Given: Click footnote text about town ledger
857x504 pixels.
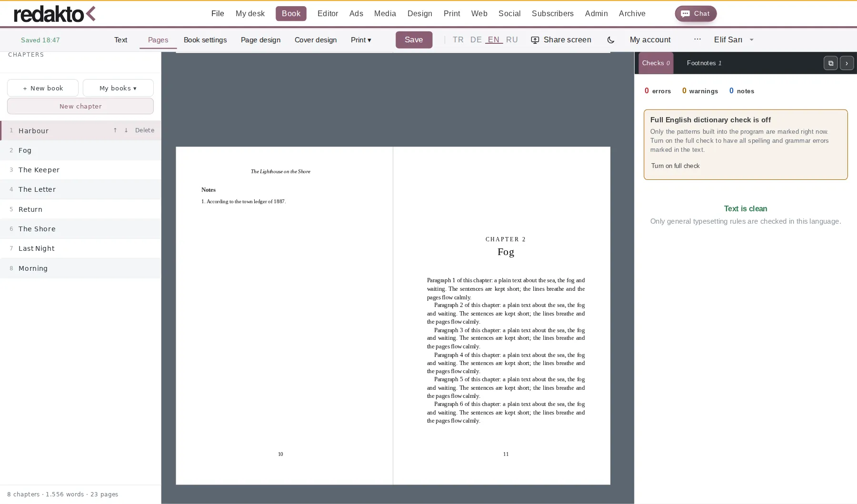Looking at the screenshot, I should tap(243, 202).
